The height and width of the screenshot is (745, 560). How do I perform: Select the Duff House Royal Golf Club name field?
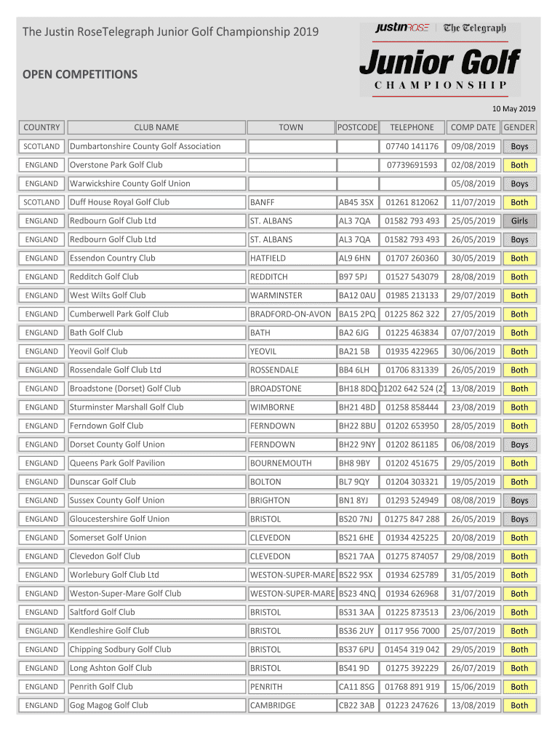point(156,202)
